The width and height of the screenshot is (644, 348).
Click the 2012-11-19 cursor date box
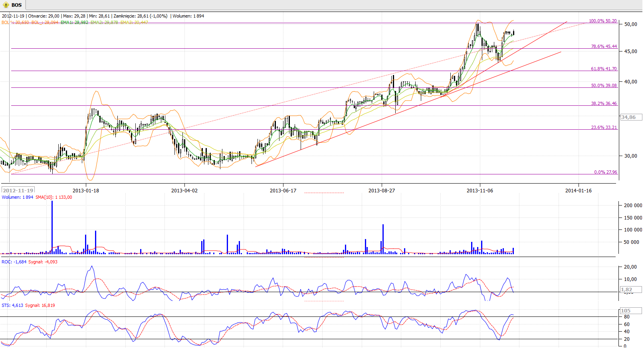[x=18, y=190]
